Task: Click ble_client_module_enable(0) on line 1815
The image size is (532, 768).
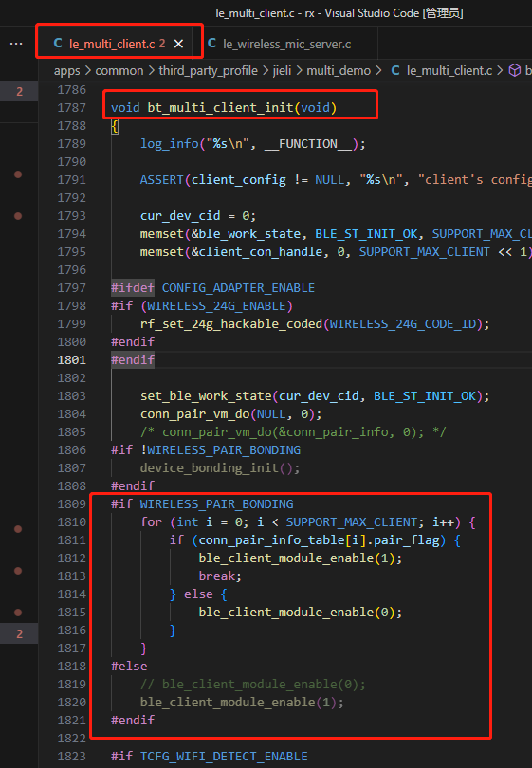Action: (301, 613)
